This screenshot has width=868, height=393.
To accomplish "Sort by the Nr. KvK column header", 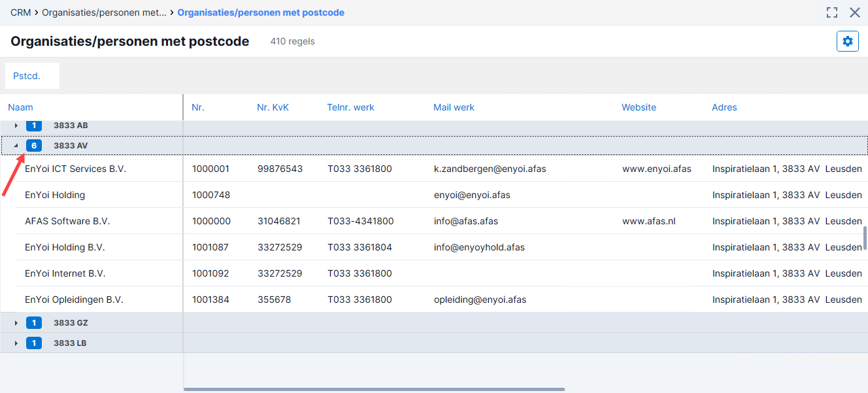I will click(273, 107).
